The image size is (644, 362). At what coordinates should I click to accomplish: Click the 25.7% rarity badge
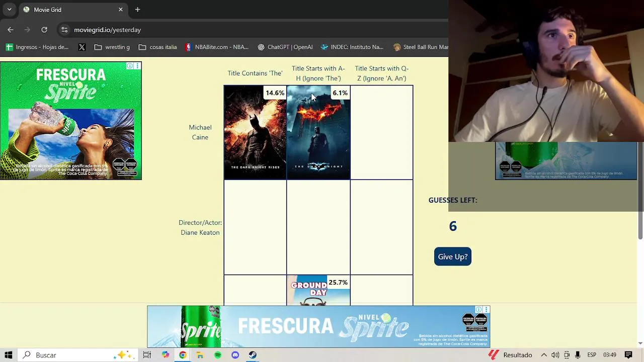pyautogui.click(x=338, y=283)
